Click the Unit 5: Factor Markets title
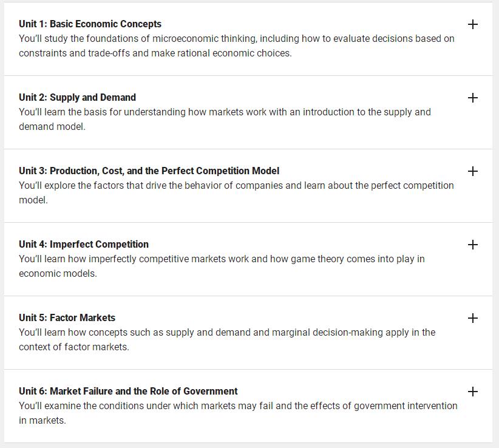Screen dimensions: 499x448 pos(67,318)
